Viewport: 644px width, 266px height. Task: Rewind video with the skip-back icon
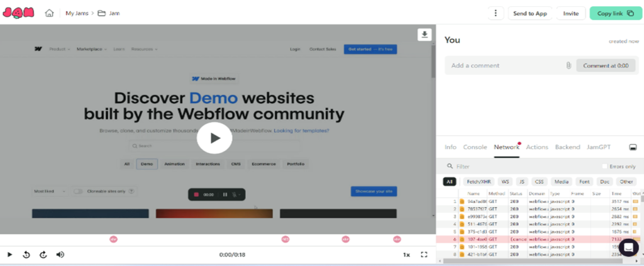tap(26, 255)
